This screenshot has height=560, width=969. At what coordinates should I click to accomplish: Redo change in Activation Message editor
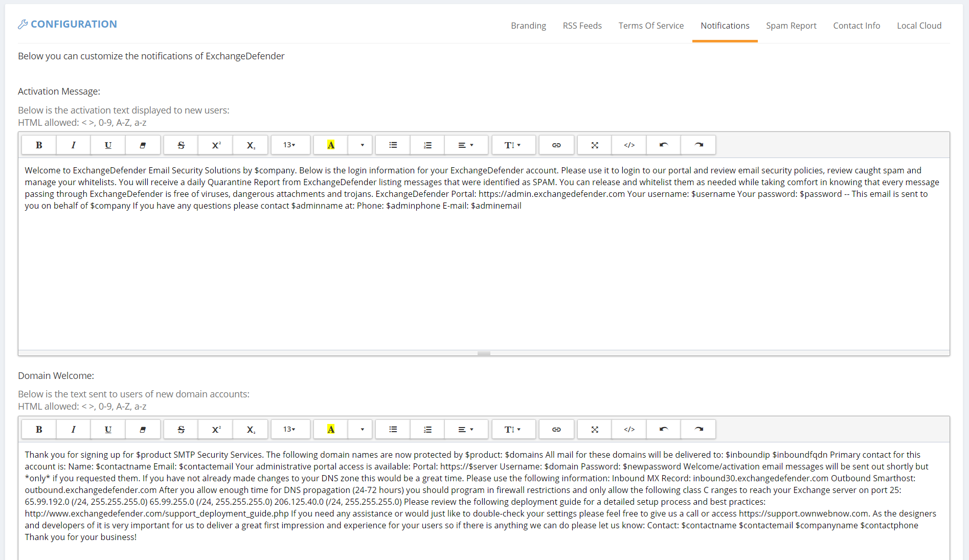coord(698,145)
